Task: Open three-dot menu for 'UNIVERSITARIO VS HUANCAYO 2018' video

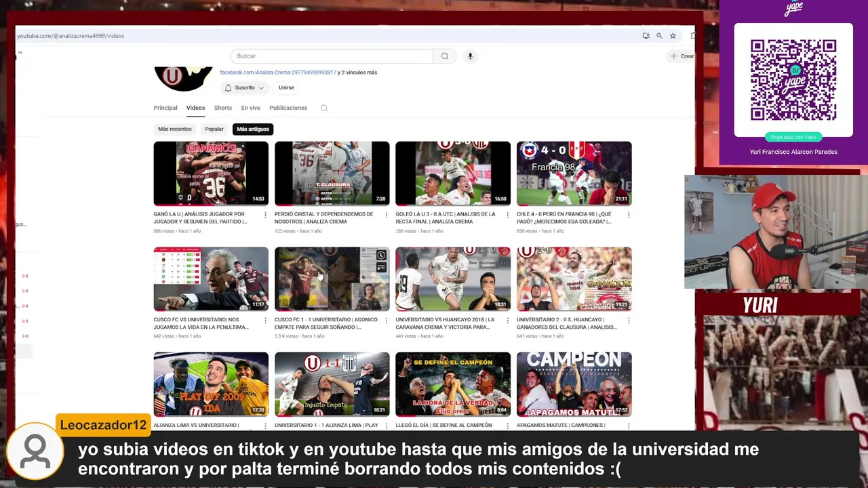Action: tap(507, 320)
